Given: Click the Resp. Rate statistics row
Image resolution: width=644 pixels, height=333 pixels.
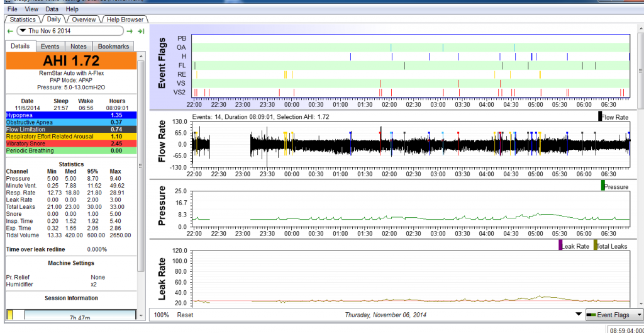Looking at the screenshot, I should point(70,193).
